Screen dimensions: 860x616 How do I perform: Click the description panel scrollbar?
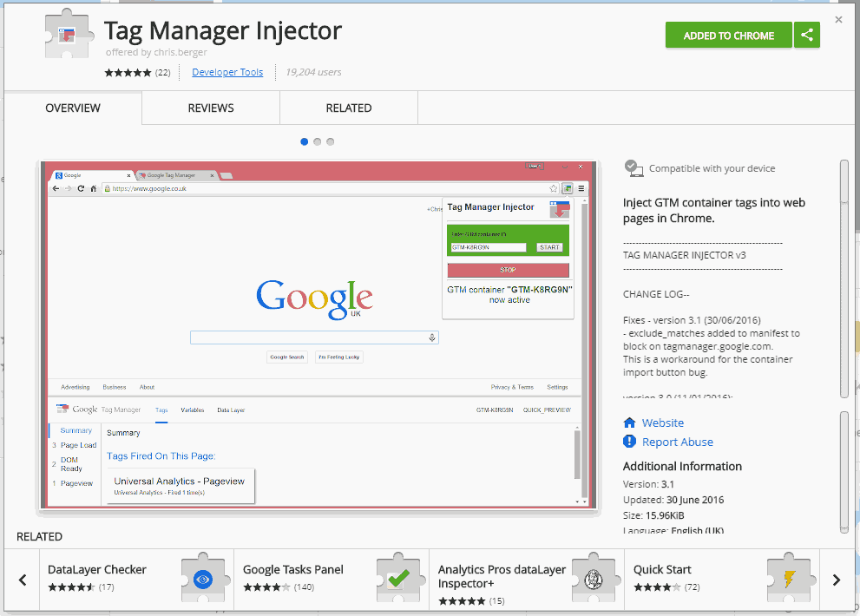(x=844, y=279)
